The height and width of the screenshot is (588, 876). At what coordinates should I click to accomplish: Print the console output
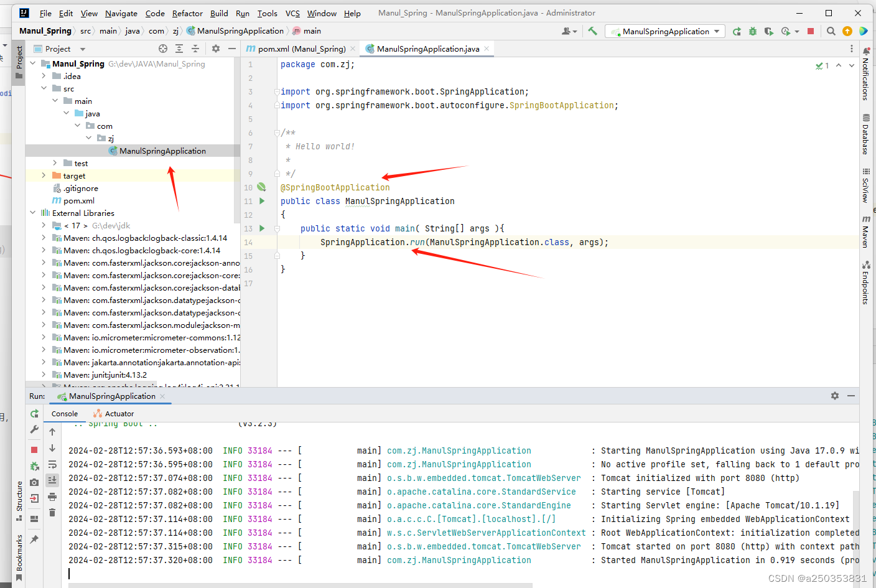52,497
